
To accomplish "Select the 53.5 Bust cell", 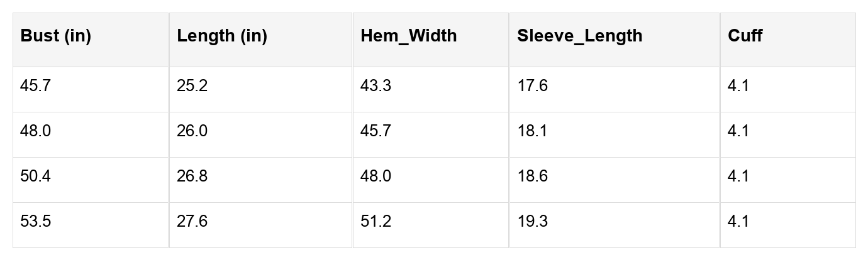I will (36, 222).
